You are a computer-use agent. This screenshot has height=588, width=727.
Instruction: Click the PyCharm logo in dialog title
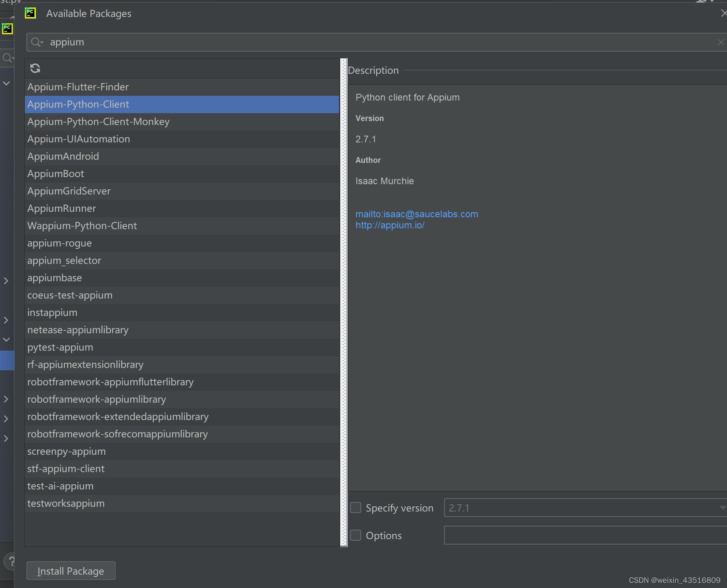[x=30, y=13]
